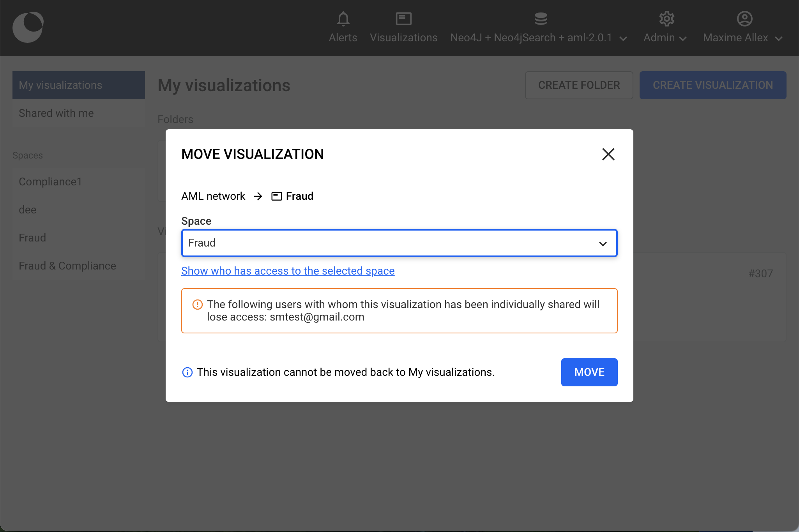Click the blue info icon near the footer note

pyautogui.click(x=187, y=373)
